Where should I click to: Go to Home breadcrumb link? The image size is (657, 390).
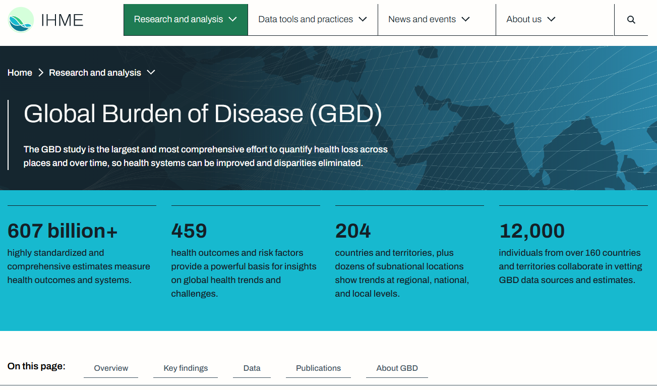[x=20, y=73]
